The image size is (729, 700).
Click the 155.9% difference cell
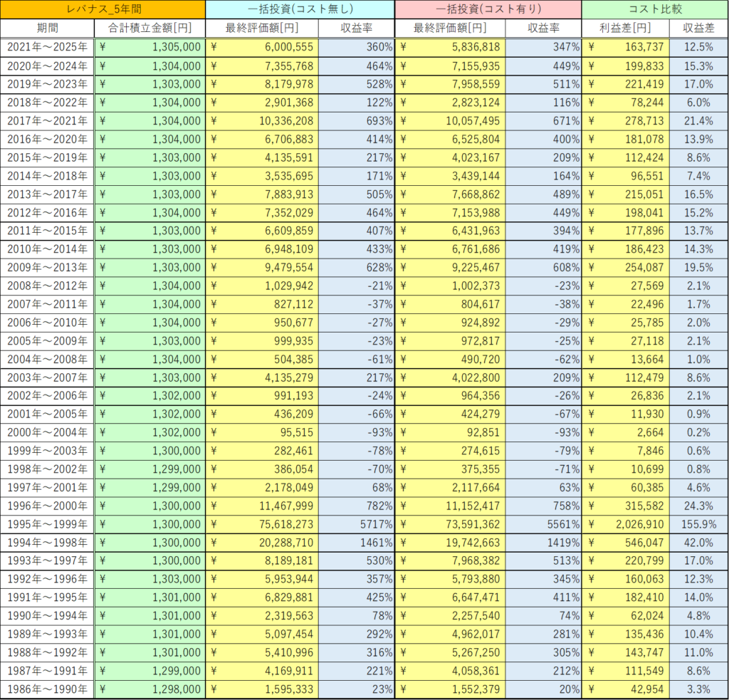[x=698, y=524]
